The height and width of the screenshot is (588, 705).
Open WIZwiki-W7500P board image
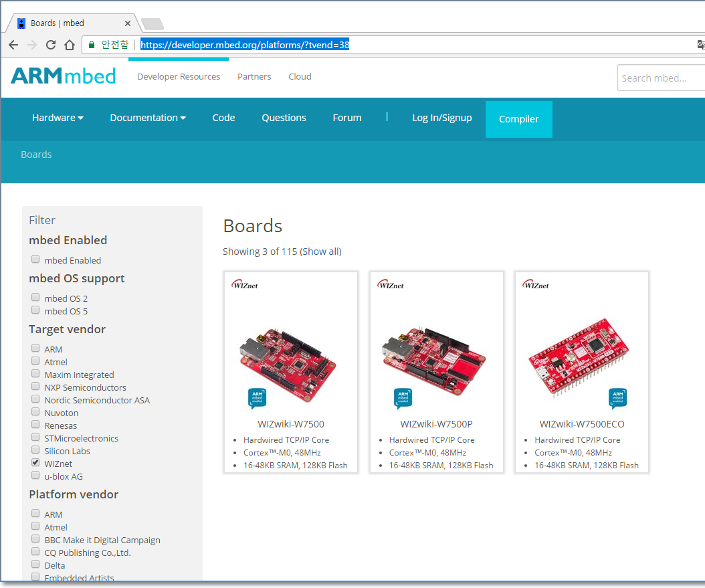point(433,362)
